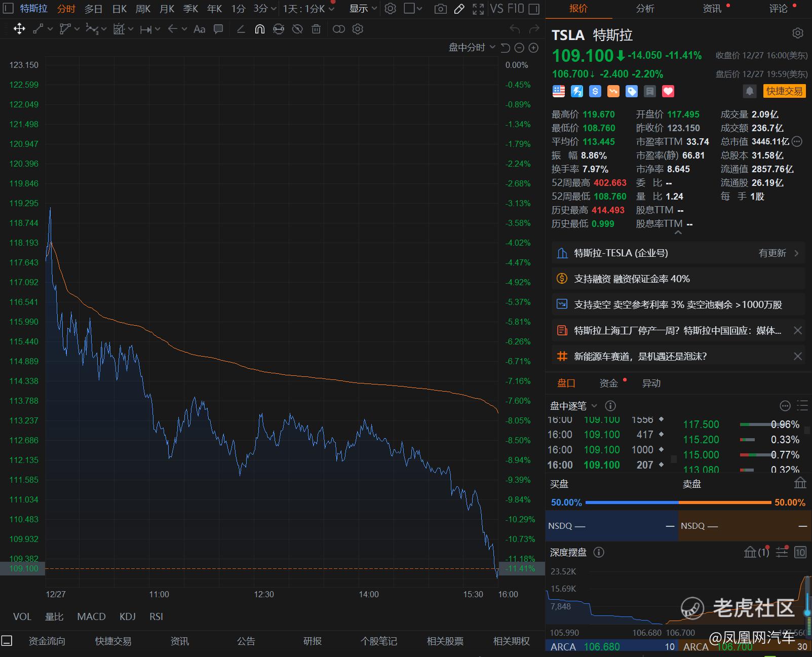812x657 pixels.
Task: Add a text annotation with Aa tool
Action: [x=199, y=29]
